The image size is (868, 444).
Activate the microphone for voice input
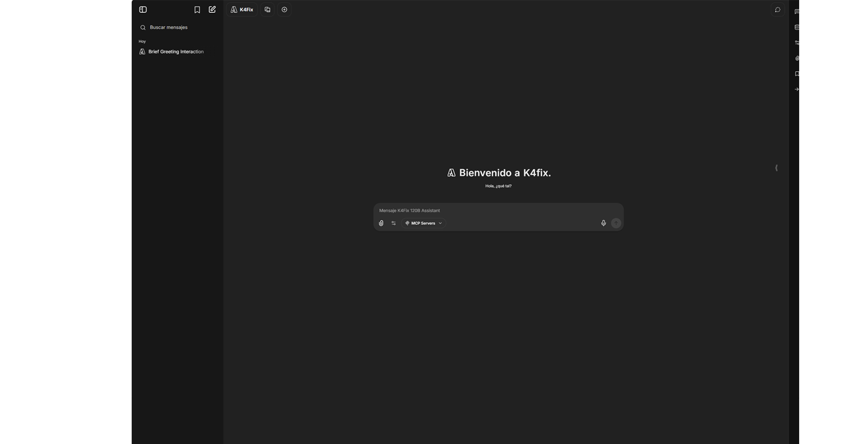[604, 223]
